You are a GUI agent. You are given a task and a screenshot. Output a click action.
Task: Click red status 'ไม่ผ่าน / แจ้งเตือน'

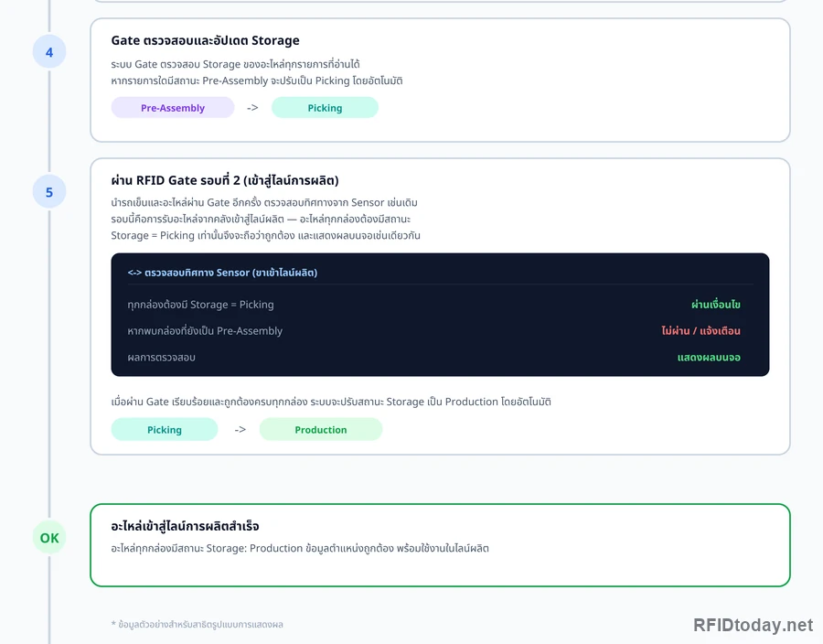(700, 330)
